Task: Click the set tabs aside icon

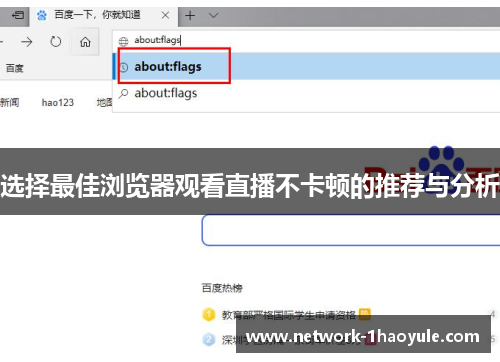Action: point(18,15)
